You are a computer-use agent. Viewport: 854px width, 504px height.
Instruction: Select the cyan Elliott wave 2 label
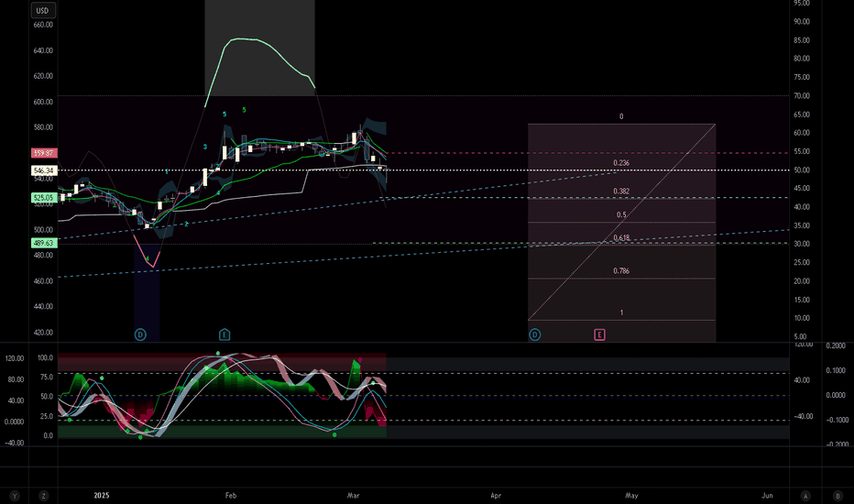coord(186,224)
